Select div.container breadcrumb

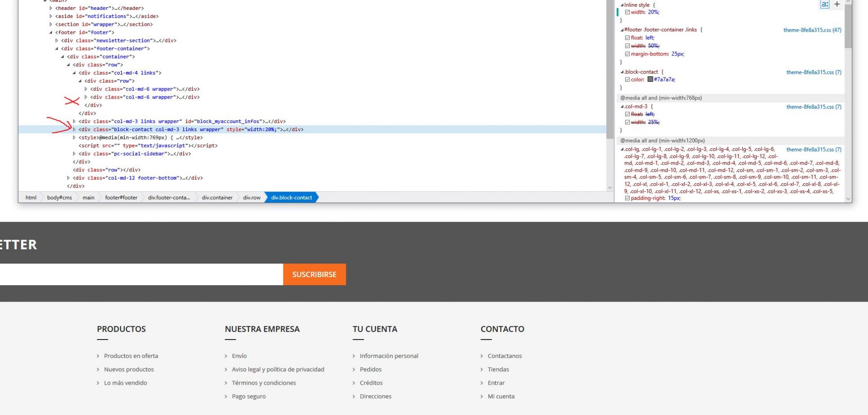click(217, 198)
